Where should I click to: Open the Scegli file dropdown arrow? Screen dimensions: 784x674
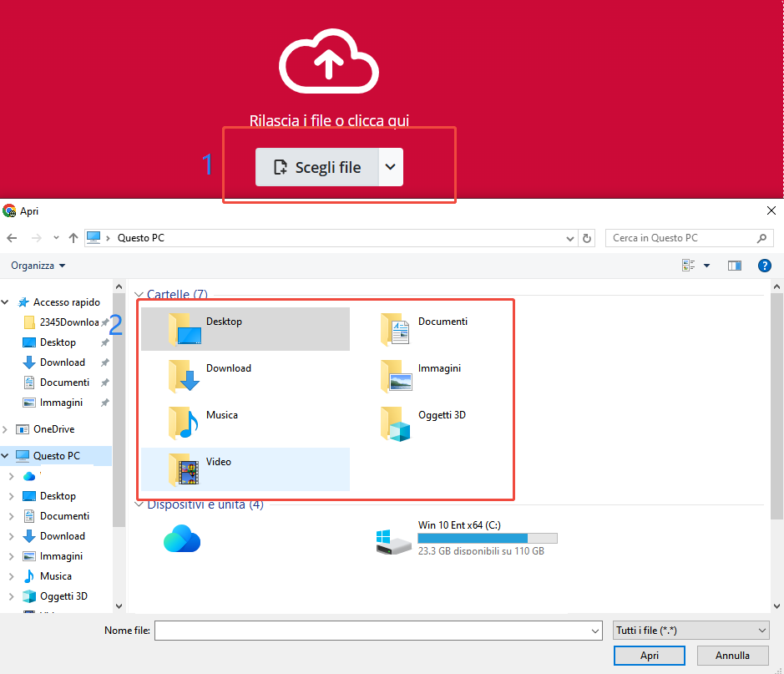(391, 167)
